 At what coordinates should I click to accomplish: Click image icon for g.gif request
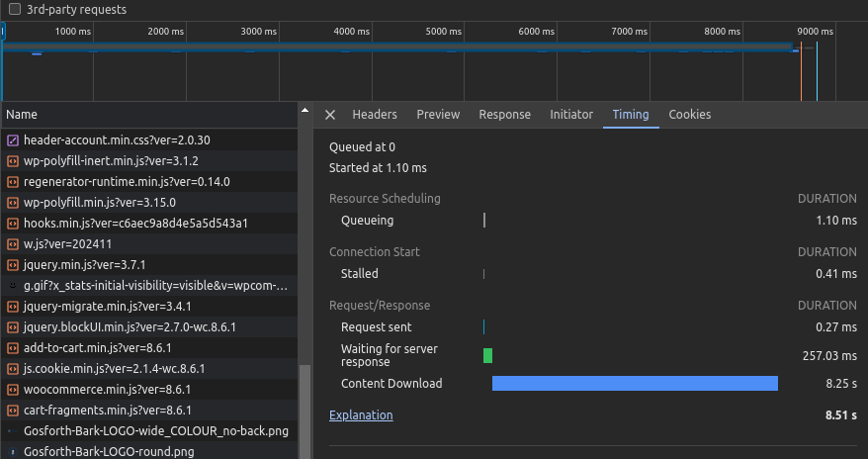pyautogui.click(x=13, y=286)
